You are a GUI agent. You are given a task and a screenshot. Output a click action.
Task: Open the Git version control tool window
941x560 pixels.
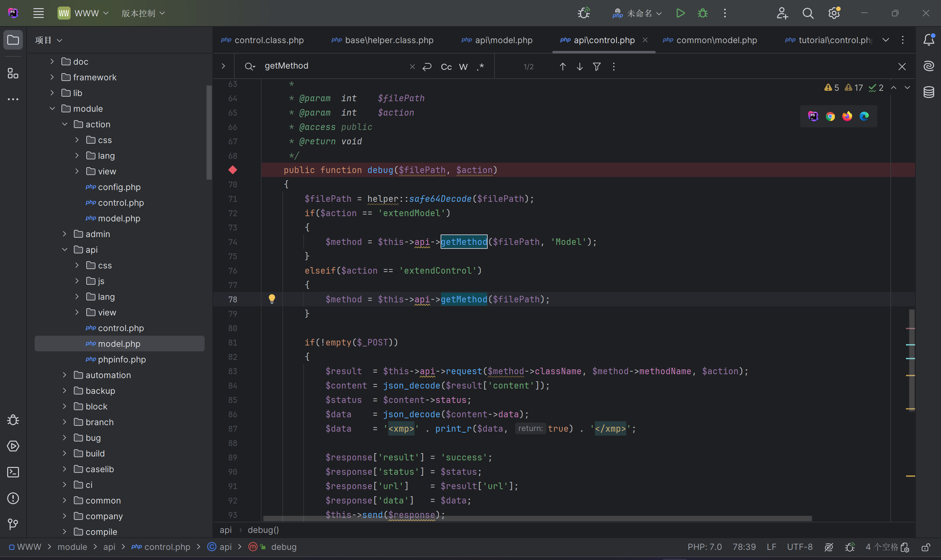click(x=13, y=524)
